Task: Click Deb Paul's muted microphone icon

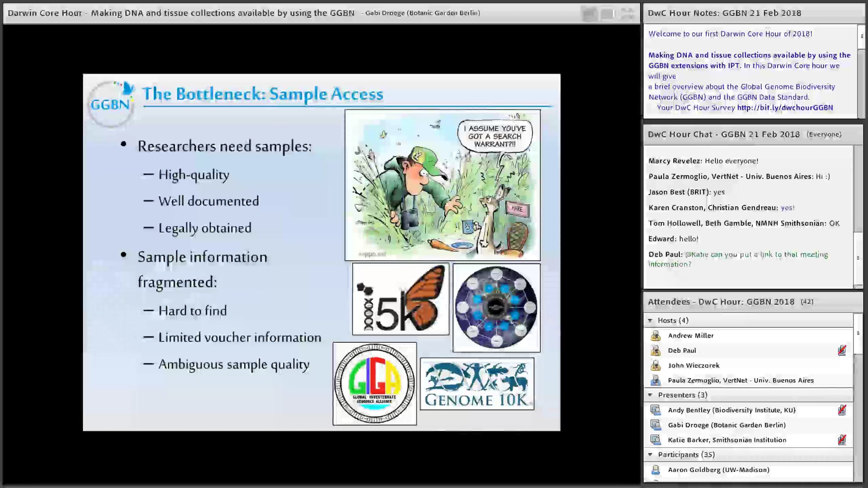Action: click(x=842, y=350)
